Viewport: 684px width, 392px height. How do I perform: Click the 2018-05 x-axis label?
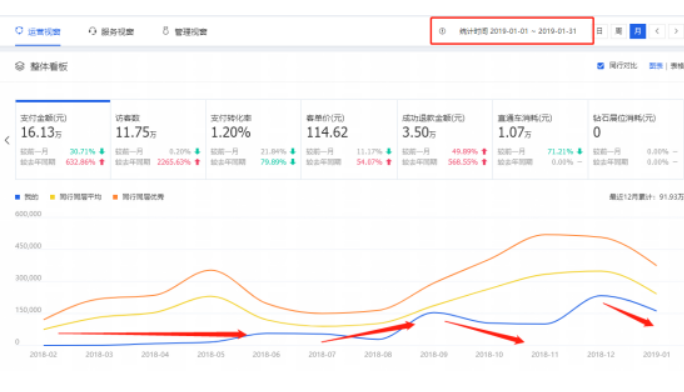pos(211,355)
